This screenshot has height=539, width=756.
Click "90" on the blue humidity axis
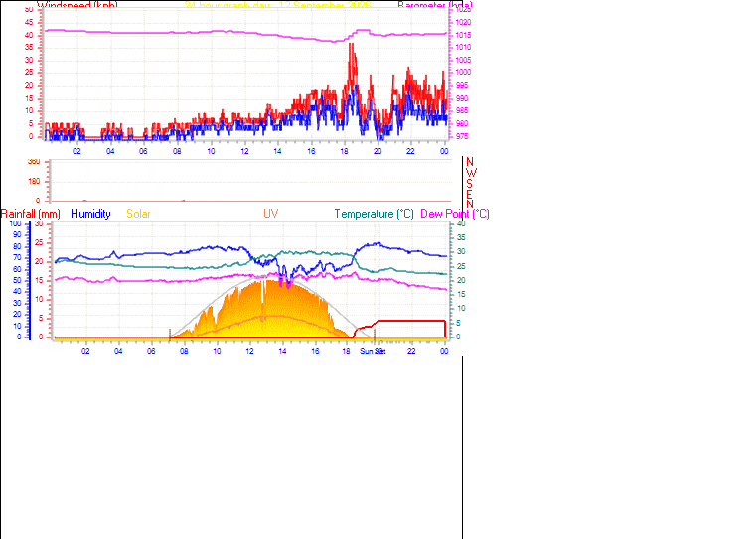(x=17, y=234)
